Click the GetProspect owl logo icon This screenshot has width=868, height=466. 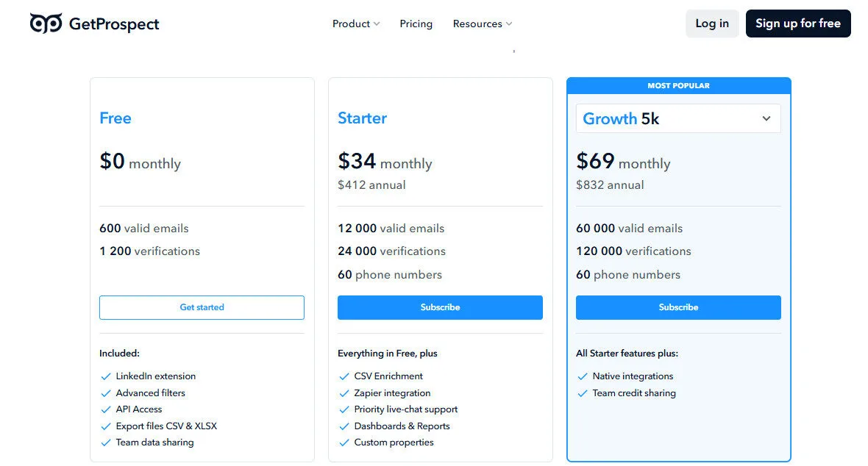pos(46,23)
